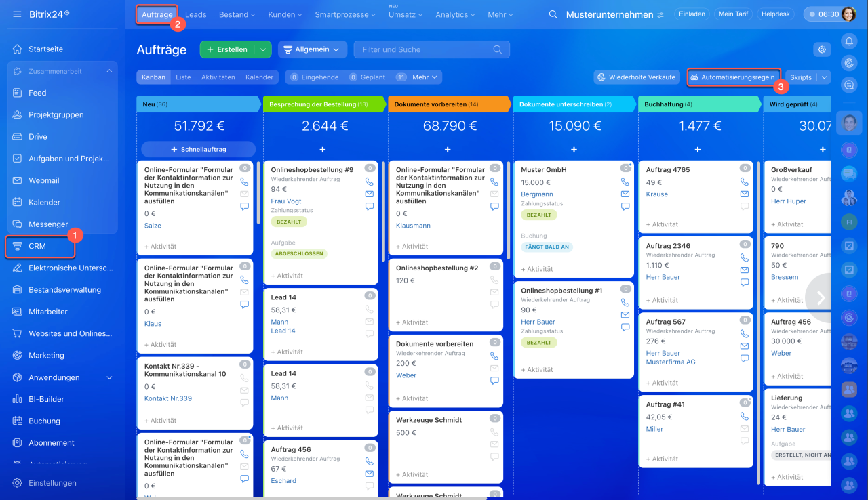Select the Kanban view tab

click(x=154, y=77)
